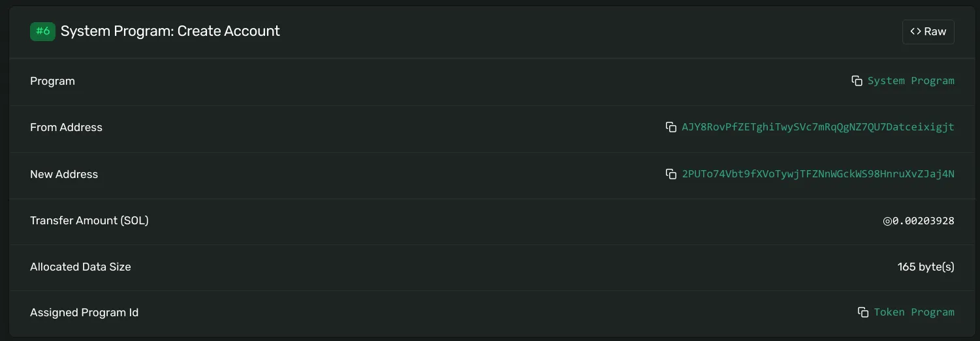Click the 165 byte(s) value
The height and width of the screenshot is (341, 980).
(926, 267)
